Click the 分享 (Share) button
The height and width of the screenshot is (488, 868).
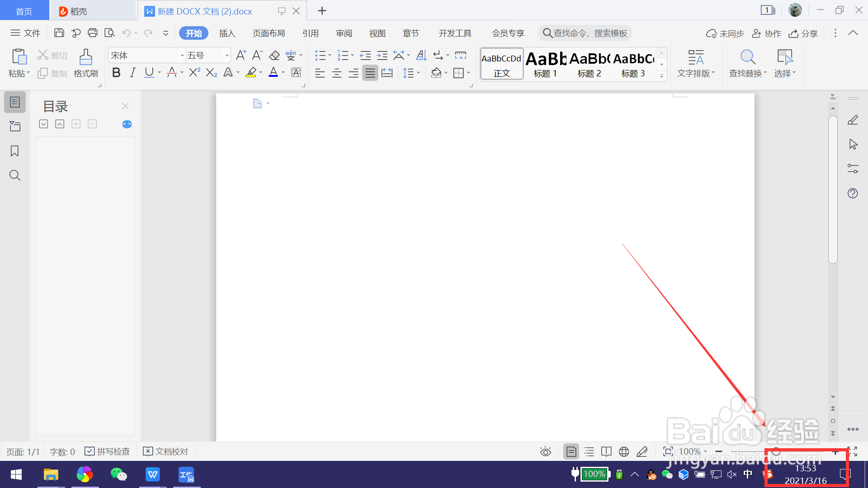[x=803, y=33]
